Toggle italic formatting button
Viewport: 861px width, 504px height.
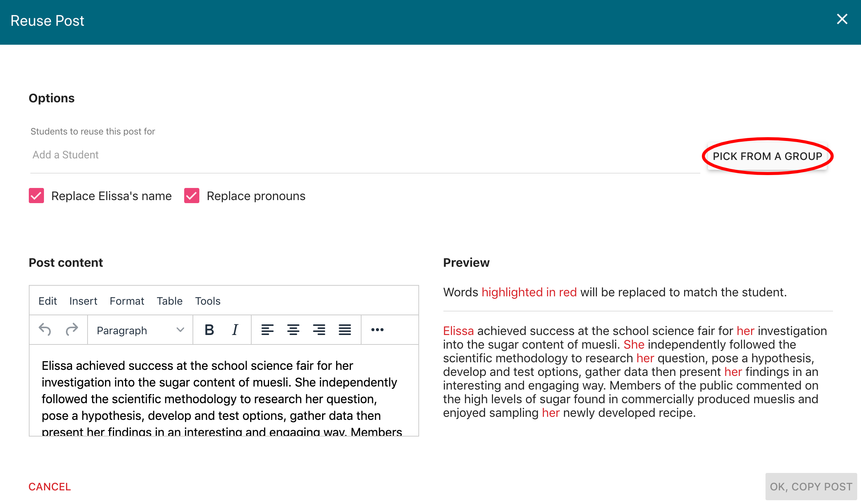(235, 330)
